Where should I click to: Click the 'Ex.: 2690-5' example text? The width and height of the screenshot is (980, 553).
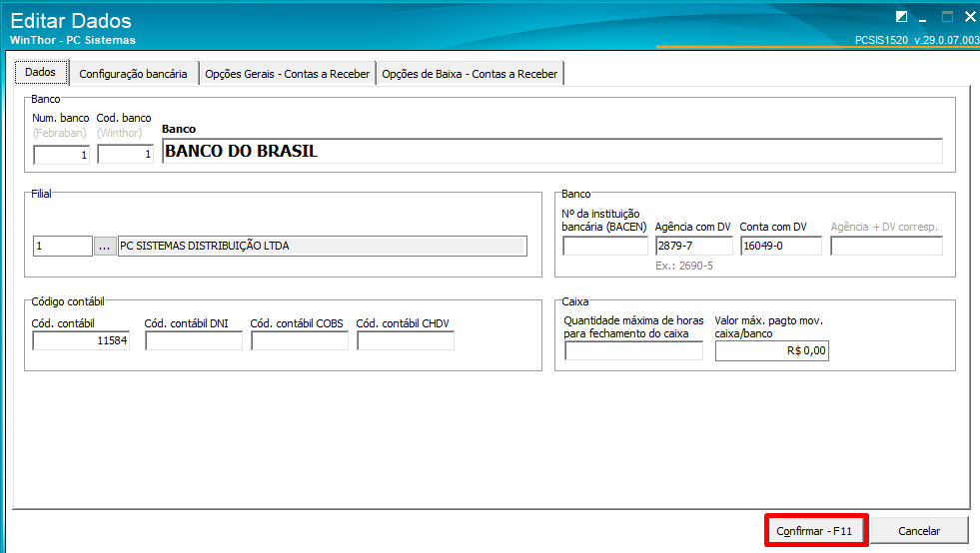coord(683,266)
